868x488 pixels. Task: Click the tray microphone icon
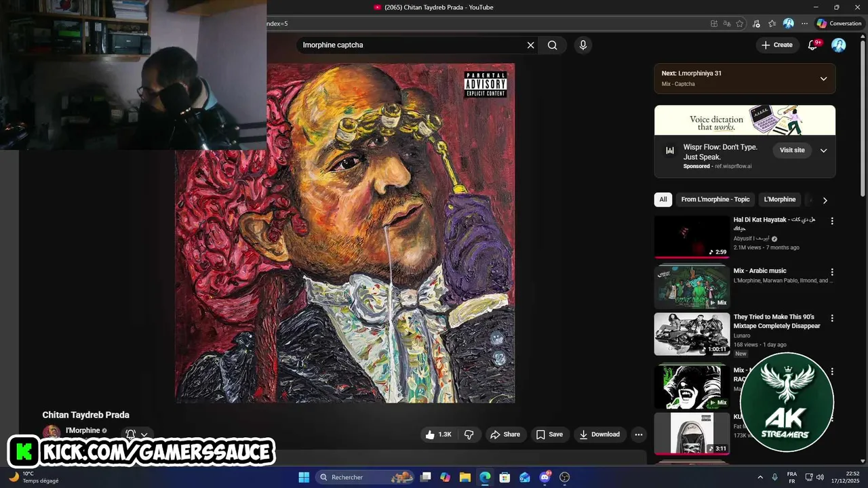(774, 477)
